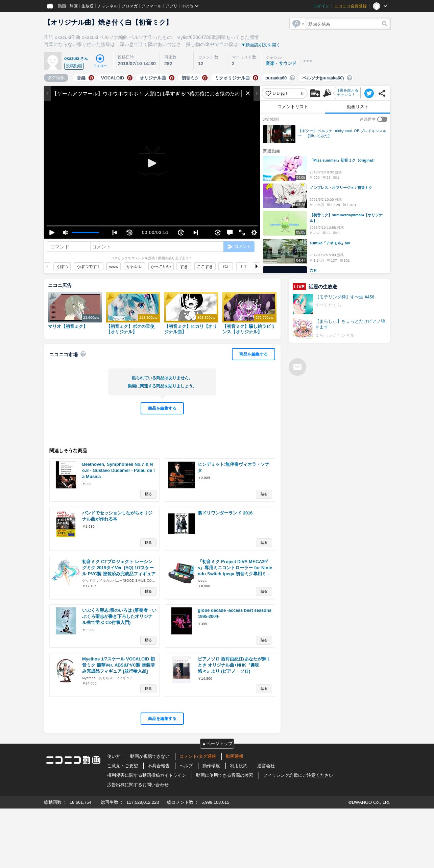Viewport: 434px width, 868px height.
Task: Open the mail feedback circle icon
Action: (297, 367)
